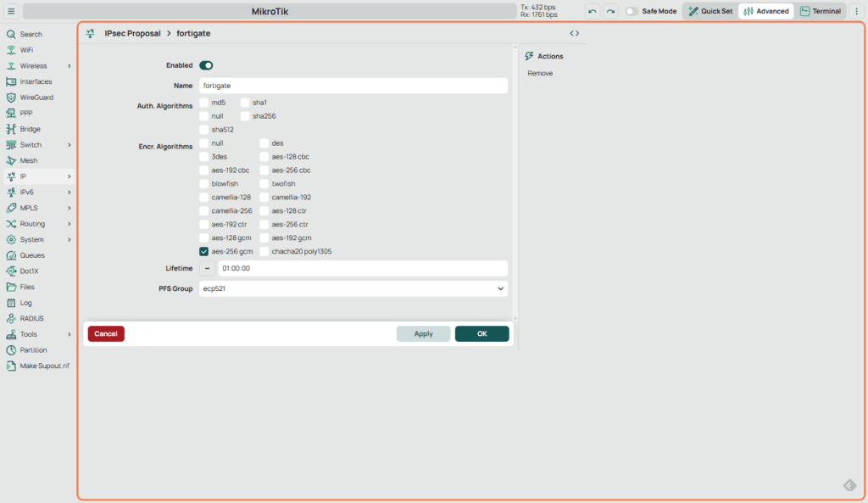Click the Make Supout.rif icon
Image resolution: width=868 pixels, height=503 pixels.
11,366
